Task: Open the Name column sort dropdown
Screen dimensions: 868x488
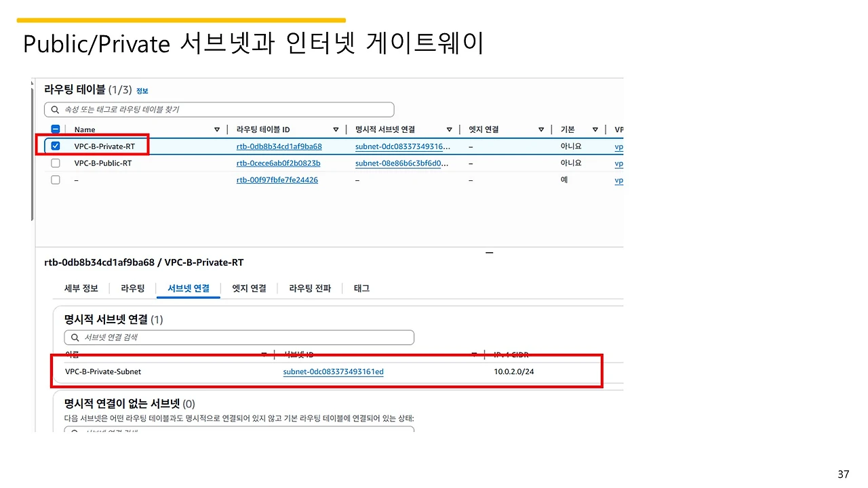Action: (216, 129)
